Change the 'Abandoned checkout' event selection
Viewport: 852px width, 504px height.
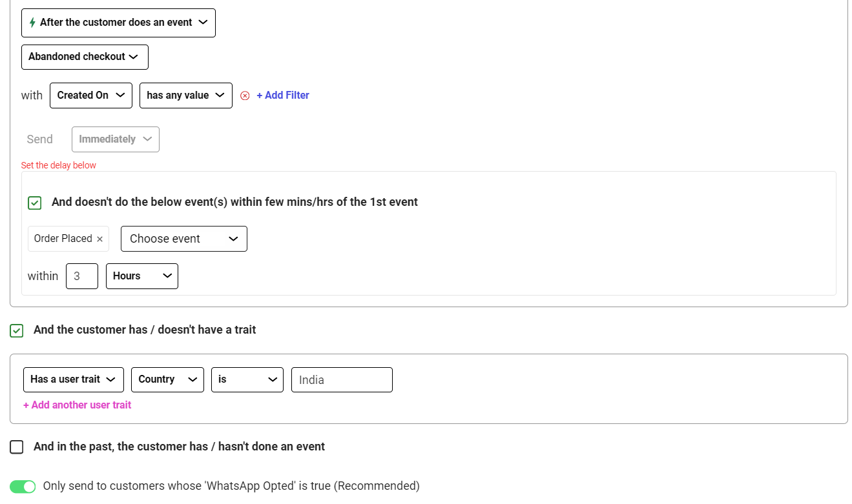pyautogui.click(x=85, y=57)
